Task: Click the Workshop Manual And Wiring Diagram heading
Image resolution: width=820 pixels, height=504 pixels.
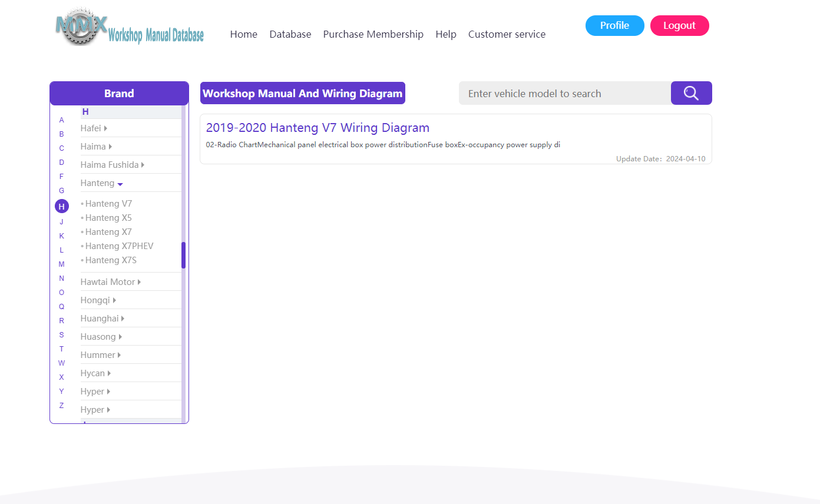Action: 303,93
